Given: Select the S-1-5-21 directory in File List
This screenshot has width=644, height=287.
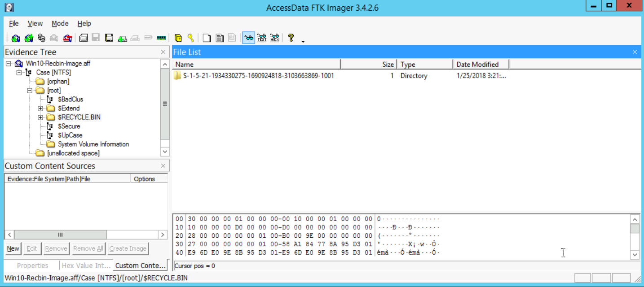Looking at the screenshot, I should tap(258, 76).
